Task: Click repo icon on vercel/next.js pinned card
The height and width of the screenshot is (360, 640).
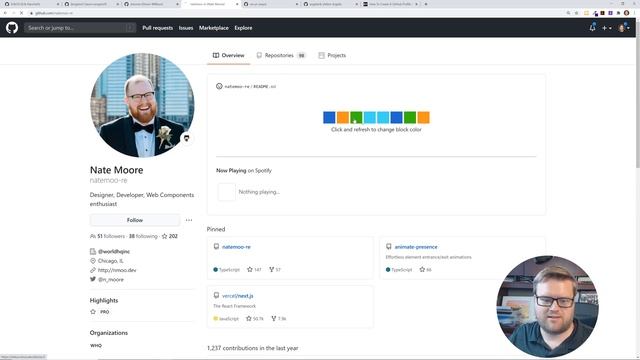Action: coord(216,295)
